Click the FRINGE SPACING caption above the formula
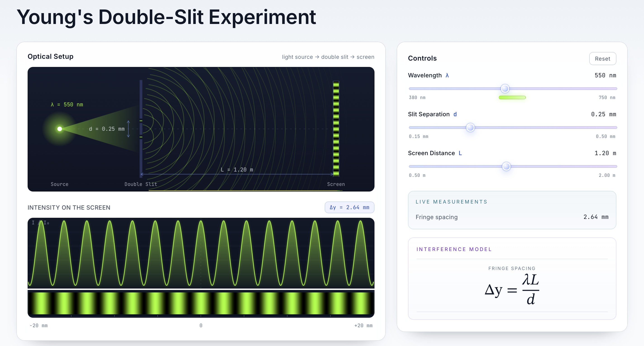Viewport: 644px width, 346px height. pos(512,268)
